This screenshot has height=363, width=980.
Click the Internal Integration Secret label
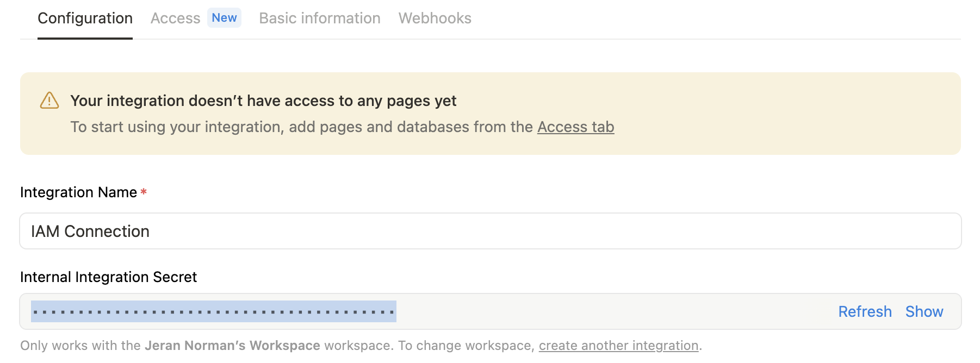click(x=108, y=277)
